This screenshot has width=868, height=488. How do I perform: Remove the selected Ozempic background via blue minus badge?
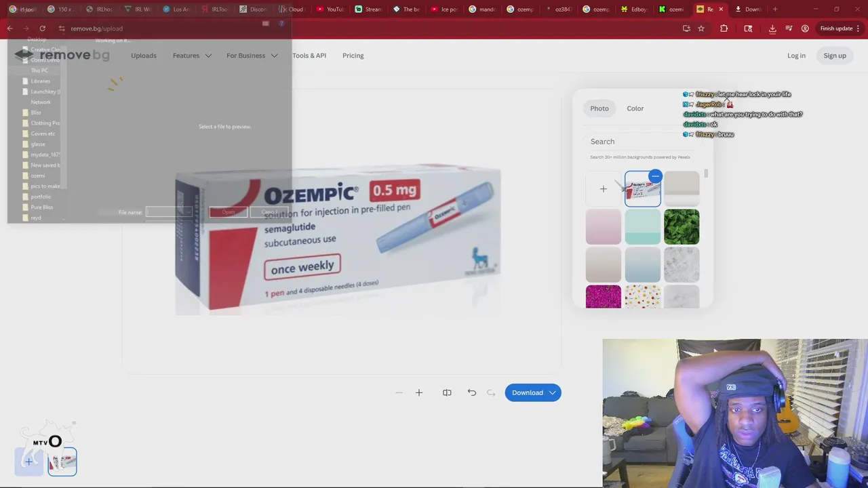(x=655, y=176)
